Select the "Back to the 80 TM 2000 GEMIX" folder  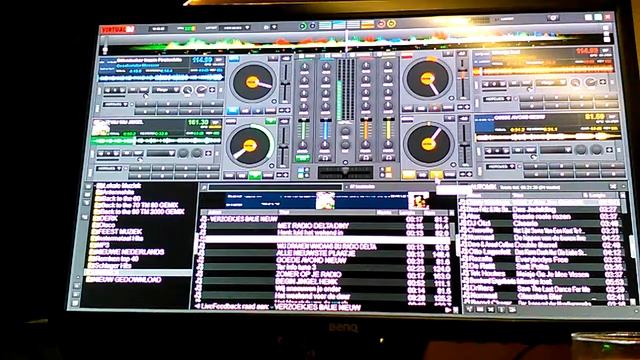(139, 212)
